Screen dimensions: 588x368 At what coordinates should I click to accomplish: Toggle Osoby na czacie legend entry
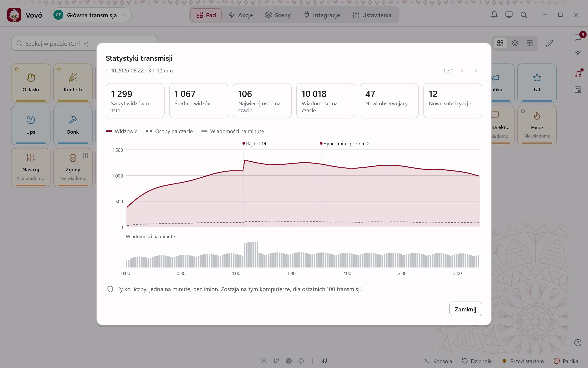tap(169, 131)
